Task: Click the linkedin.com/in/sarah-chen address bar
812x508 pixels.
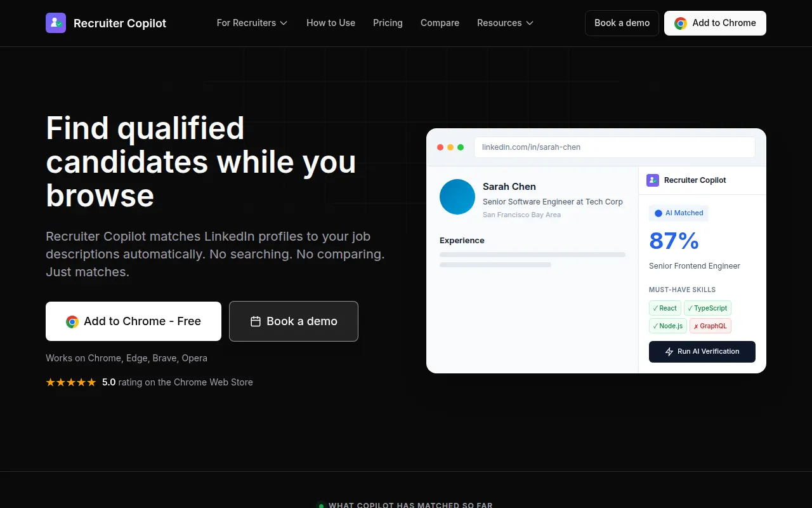Action: pos(614,147)
